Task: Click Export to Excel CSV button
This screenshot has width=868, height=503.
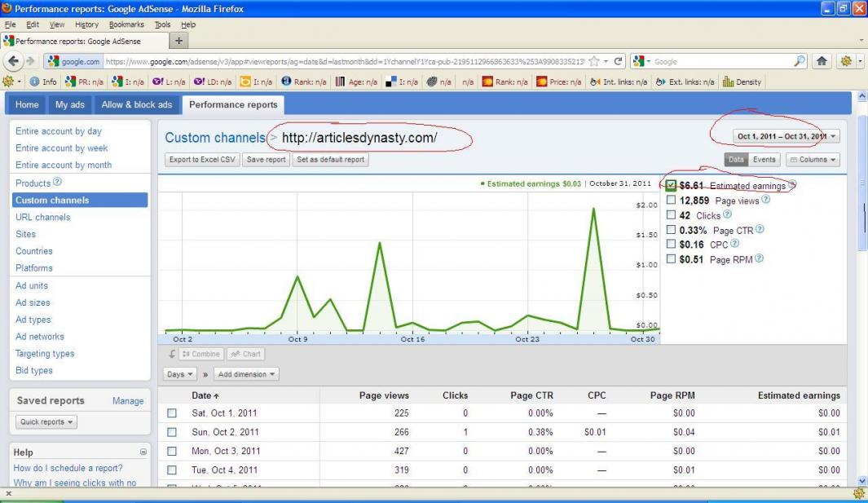Action: tap(202, 160)
